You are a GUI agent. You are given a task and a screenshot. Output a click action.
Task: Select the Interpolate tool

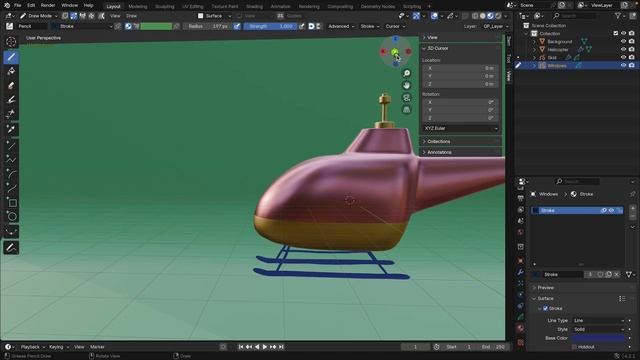tap(11, 232)
